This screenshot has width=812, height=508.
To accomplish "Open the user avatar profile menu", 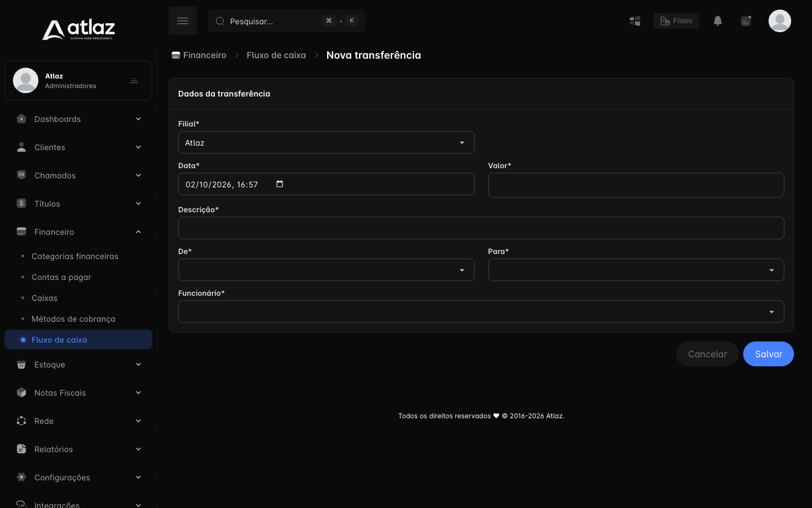I will coord(780,21).
